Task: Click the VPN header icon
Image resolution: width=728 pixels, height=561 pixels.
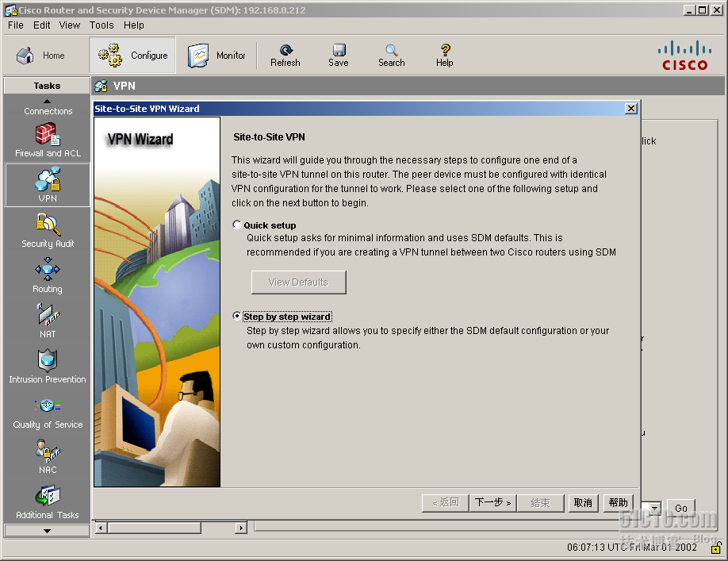Action: coord(101,86)
